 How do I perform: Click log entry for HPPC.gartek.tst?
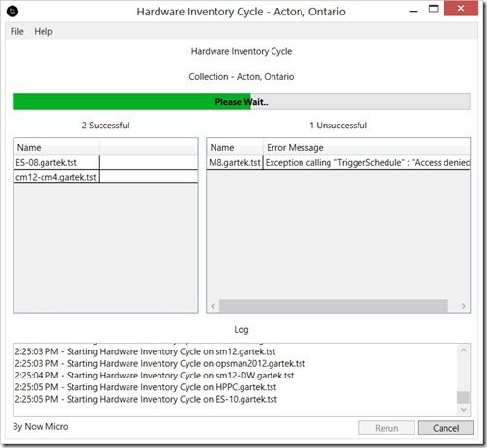(146, 387)
